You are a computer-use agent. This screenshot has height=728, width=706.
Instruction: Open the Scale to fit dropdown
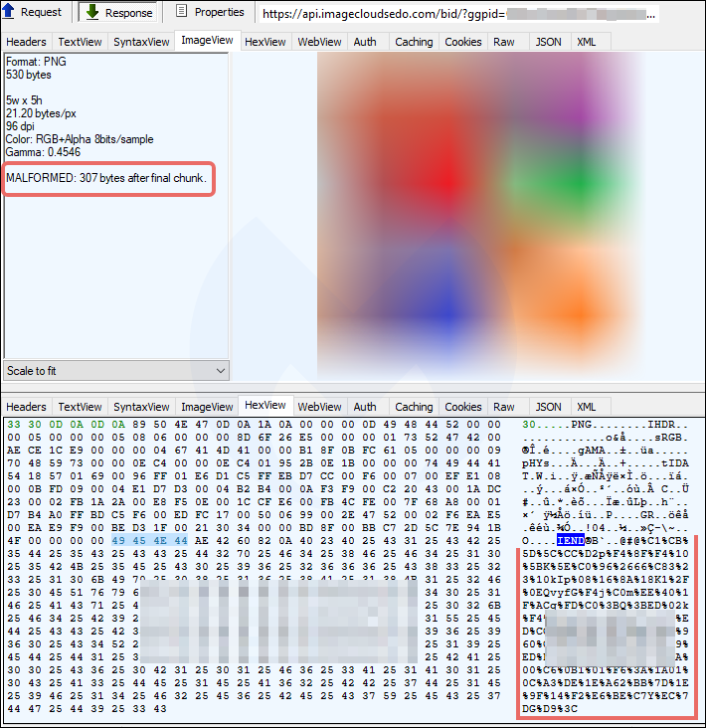[116, 370]
